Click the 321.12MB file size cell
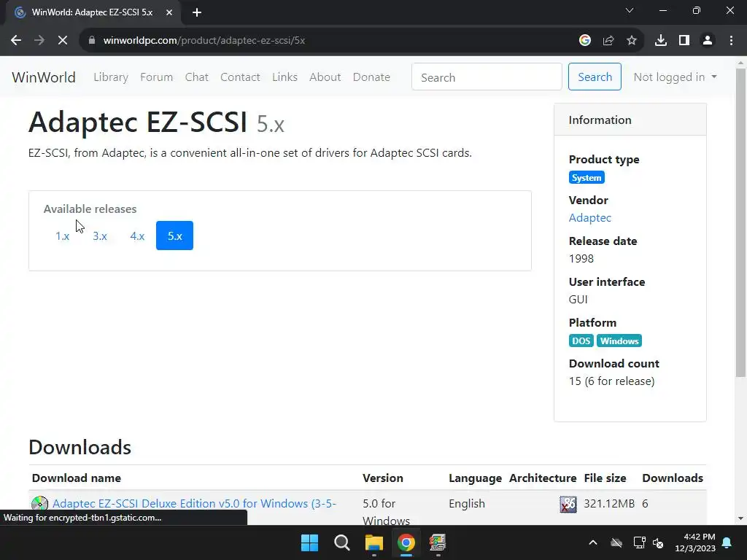The image size is (747, 560). click(609, 503)
